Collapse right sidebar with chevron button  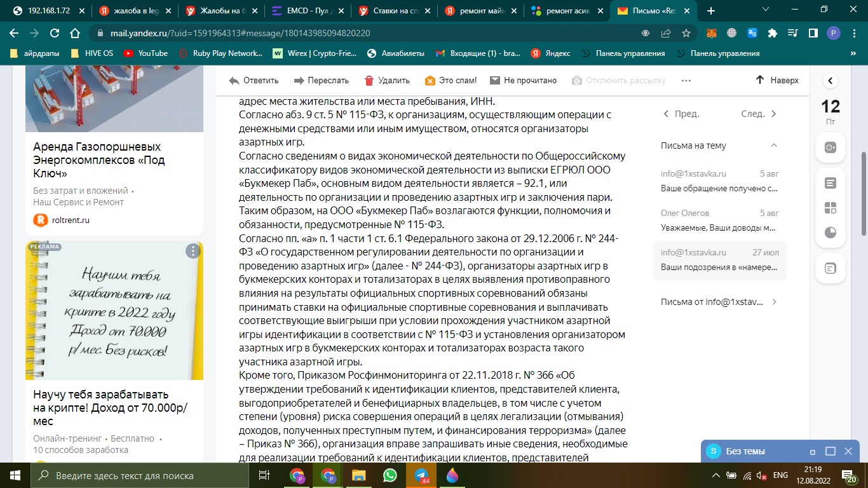[831, 81]
